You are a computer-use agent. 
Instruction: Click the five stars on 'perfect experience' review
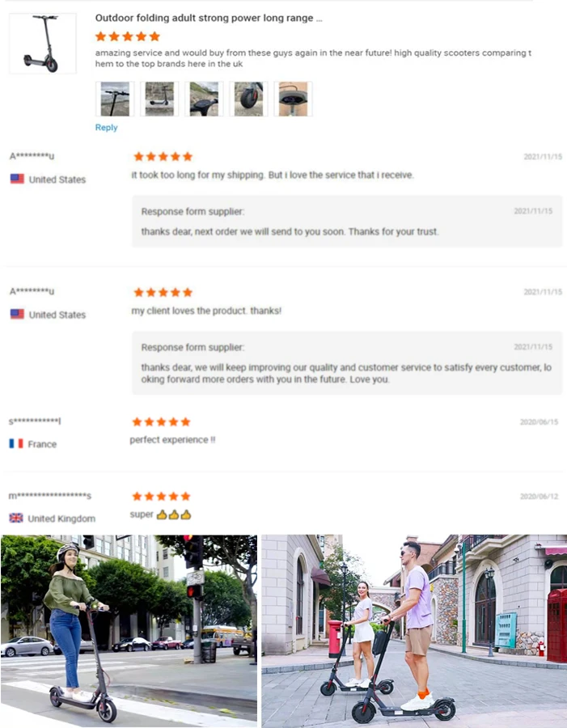[162, 421]
